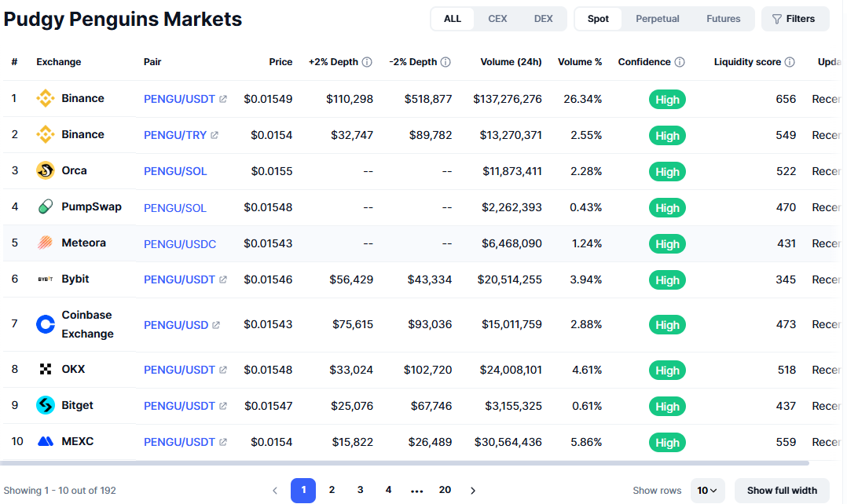The image size is (847, 504).
Task: Open the Show rows dropdown
Action: (x=708, y=491)
